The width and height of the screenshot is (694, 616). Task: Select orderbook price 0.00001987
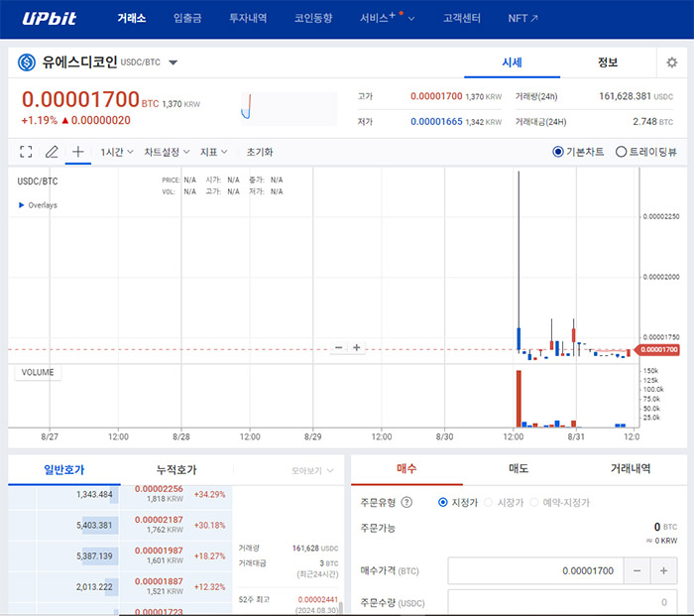click(159, 551)
